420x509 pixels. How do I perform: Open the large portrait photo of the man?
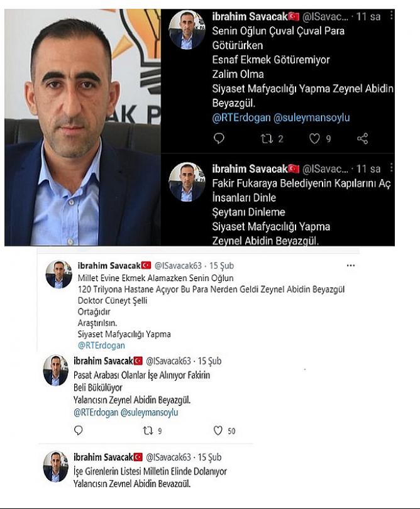tap(82, 127)
